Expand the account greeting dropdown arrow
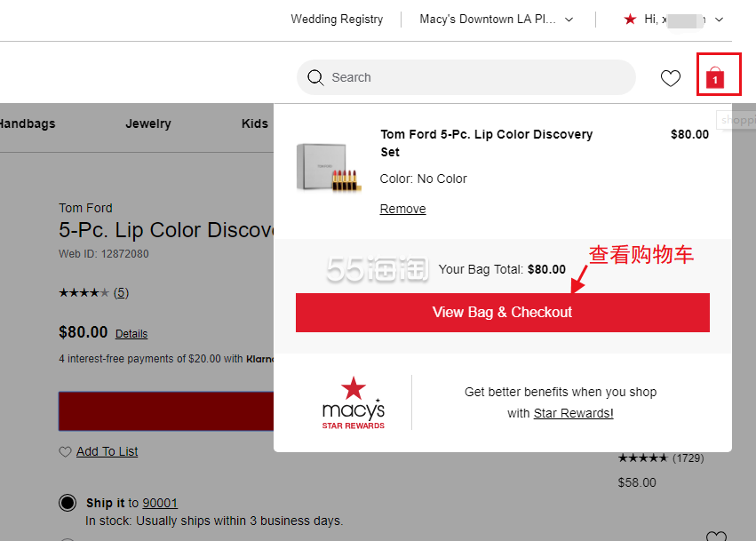Viewport: 756px width, 541px height. click(720, 19)
